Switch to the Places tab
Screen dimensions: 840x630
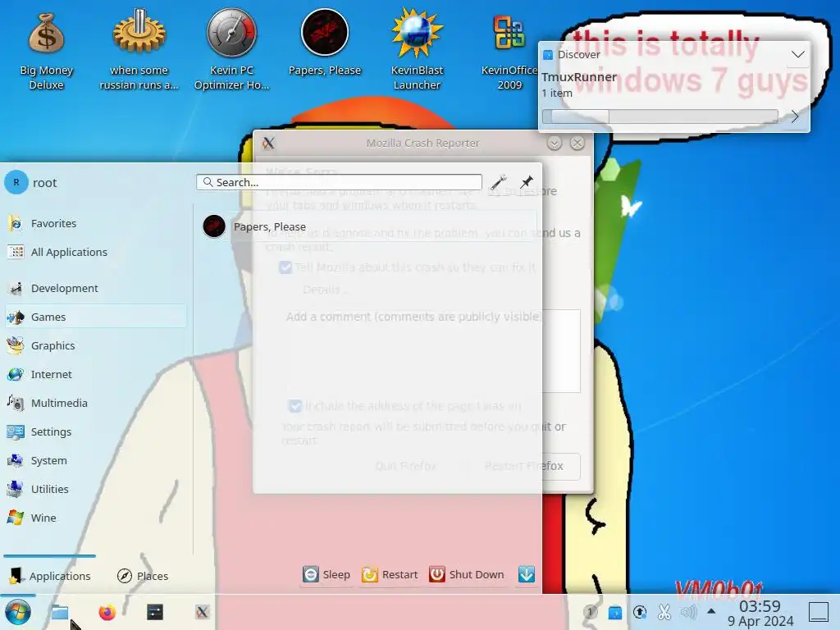143,576
